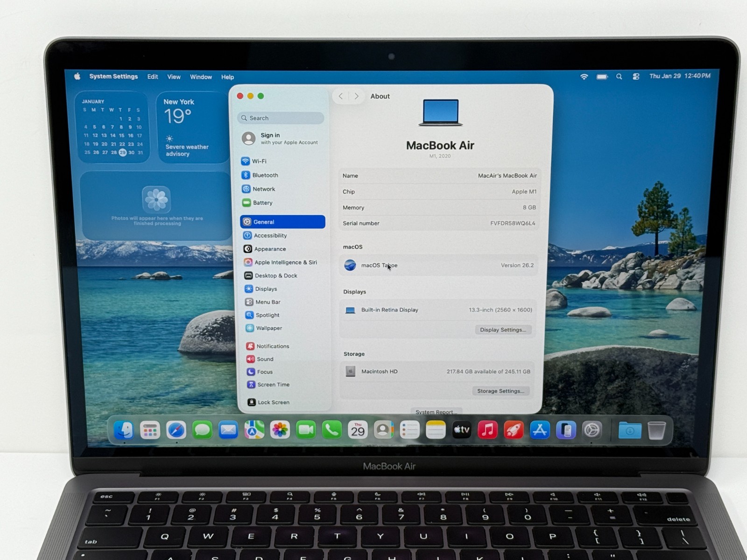
Task: Open the Phone app in the Dock
Action: coord(332,430)
